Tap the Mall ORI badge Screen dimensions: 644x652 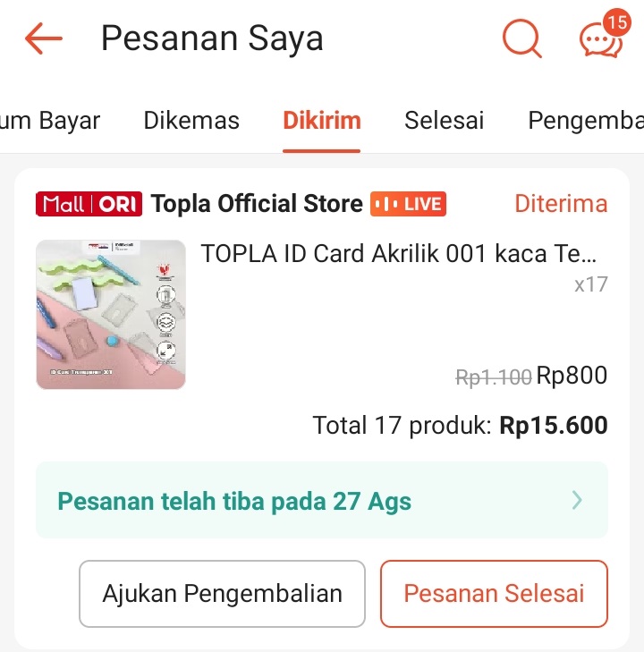[x=89, y=204]
